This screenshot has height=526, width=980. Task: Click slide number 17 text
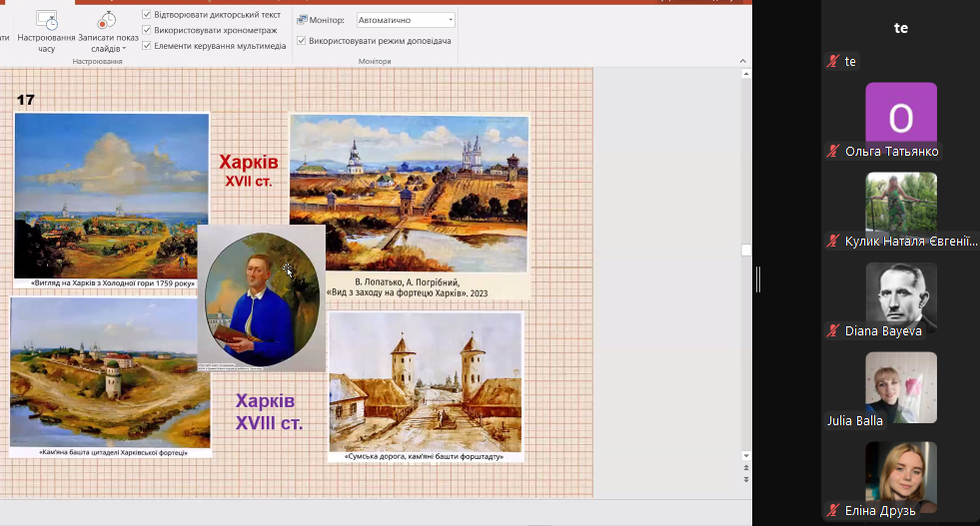tap(26, 100)
